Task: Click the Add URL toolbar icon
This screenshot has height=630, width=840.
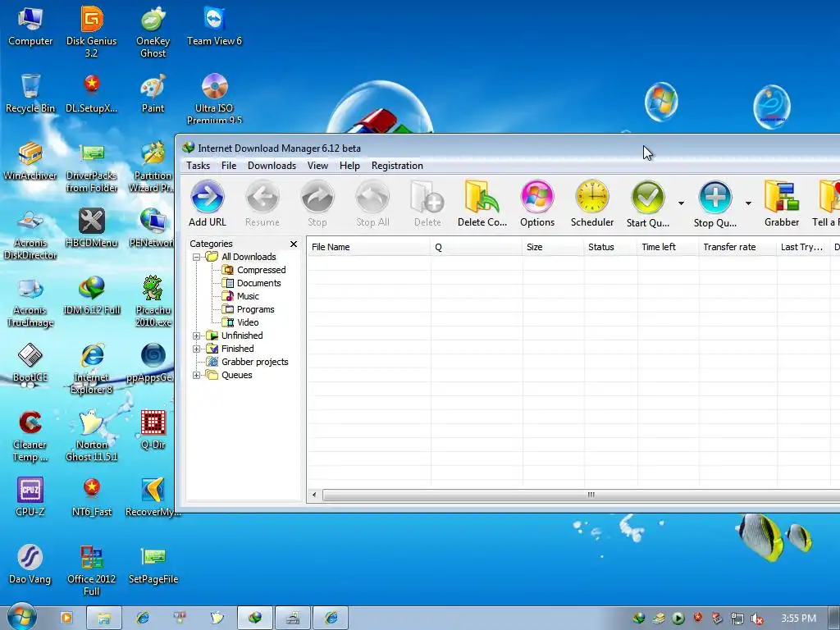Action: (208, 203)
